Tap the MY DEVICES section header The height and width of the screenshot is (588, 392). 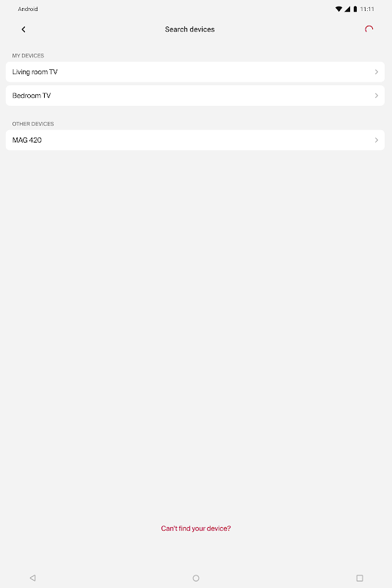click(x=28, y=56)
